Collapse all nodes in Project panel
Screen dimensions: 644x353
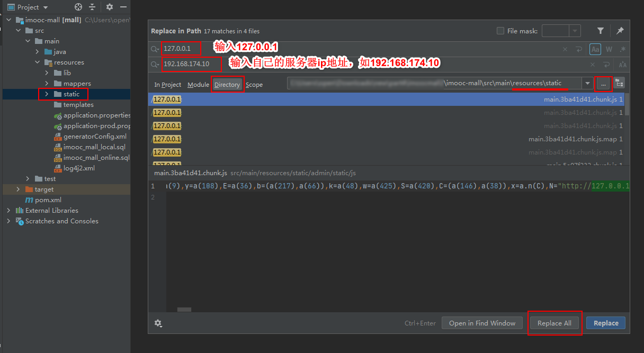pos(92,7)
